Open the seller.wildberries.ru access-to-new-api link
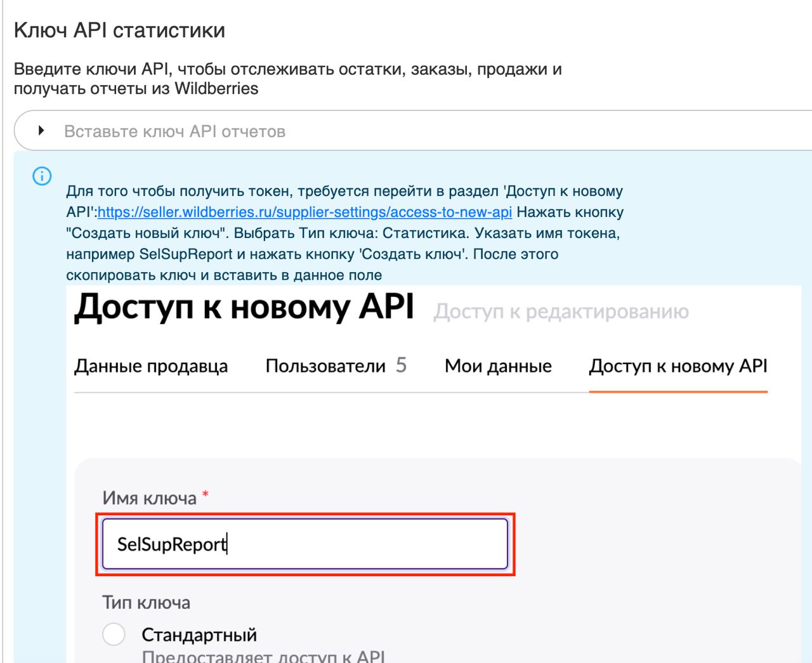 [x=304, y=212]
